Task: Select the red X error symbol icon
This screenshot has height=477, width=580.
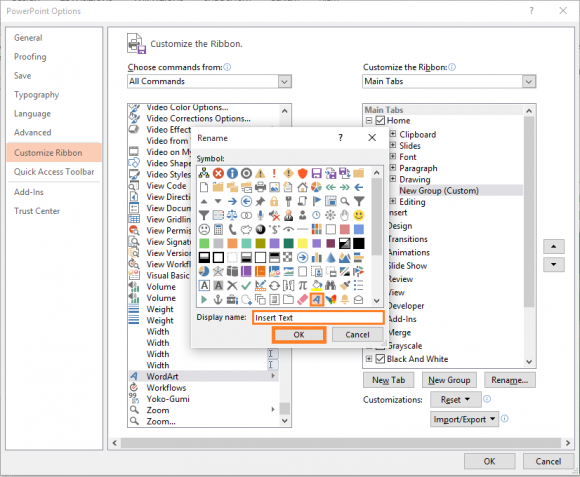Action: (x=218, y=173)
